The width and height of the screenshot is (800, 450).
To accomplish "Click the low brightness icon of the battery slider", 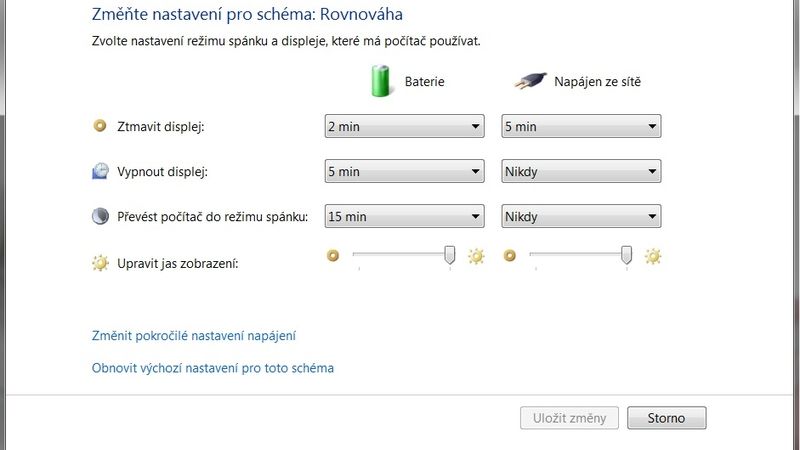I will [333, 255].
